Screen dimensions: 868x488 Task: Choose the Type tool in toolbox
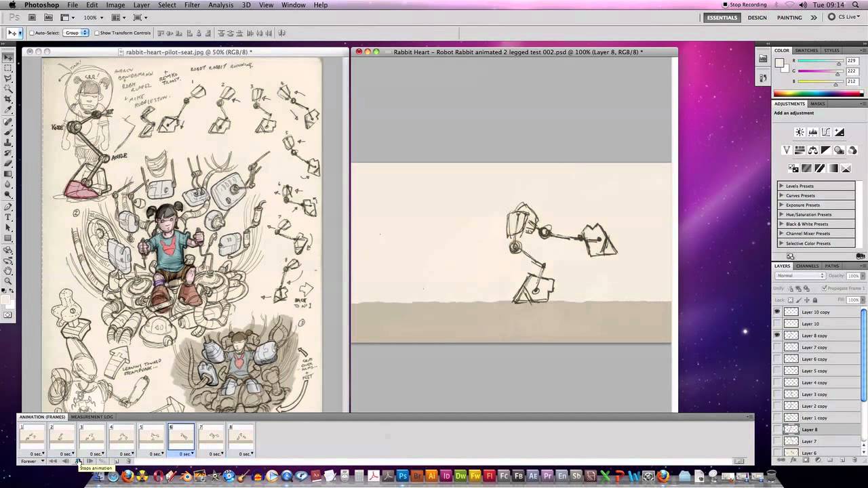point(8,217)
